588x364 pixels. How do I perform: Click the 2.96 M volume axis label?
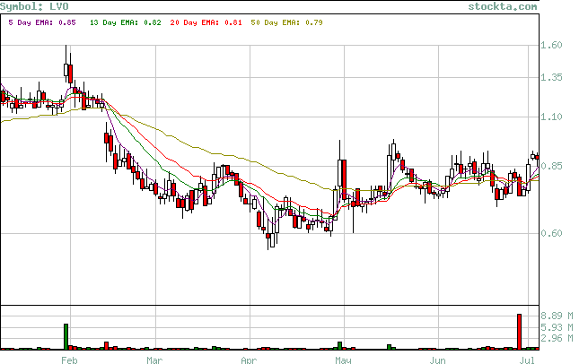[x=557, y=338]
